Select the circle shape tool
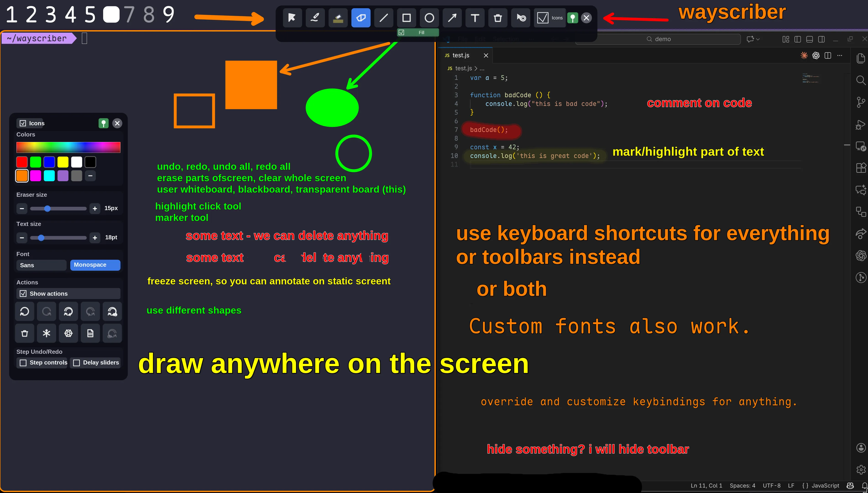Viewport: 868px width, 493px height. click(x=429, y=18)
